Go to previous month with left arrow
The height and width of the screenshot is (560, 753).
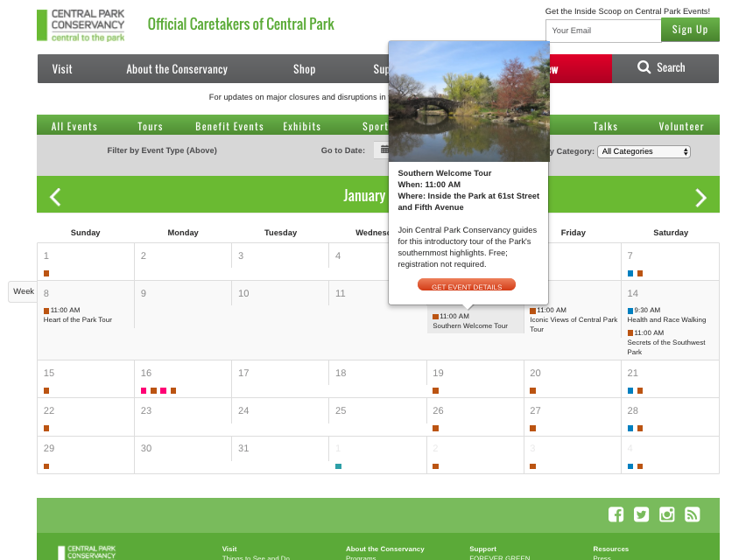point(55,196)
